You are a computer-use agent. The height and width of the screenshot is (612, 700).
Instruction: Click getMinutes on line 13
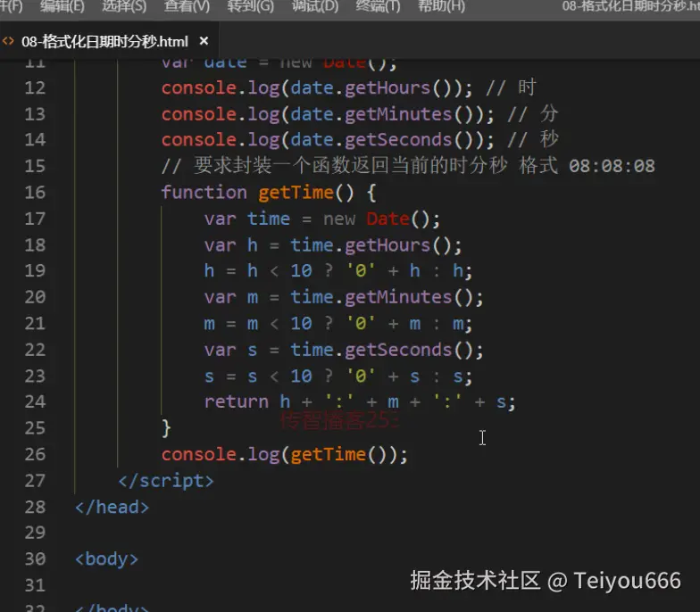tap(398, 114)
